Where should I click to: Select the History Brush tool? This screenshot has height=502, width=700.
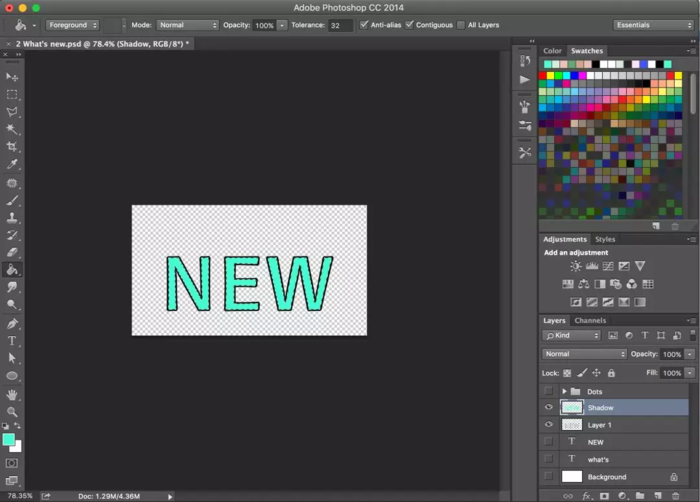coord(12,235)
